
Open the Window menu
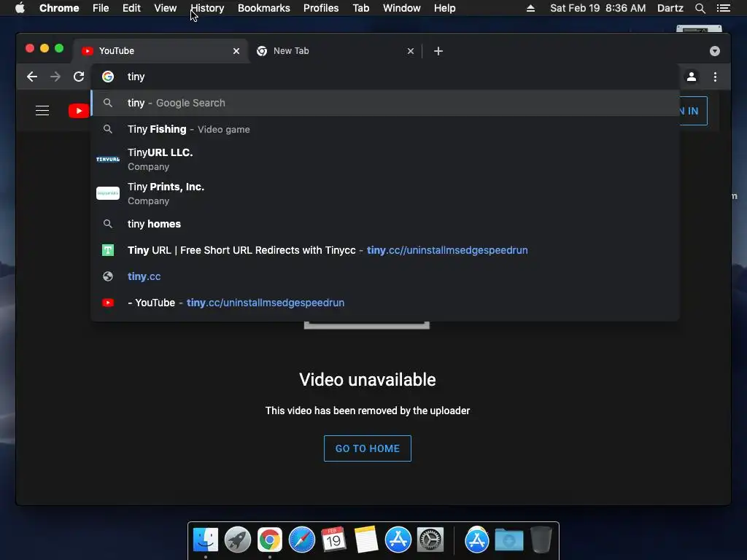pos(402,8)
